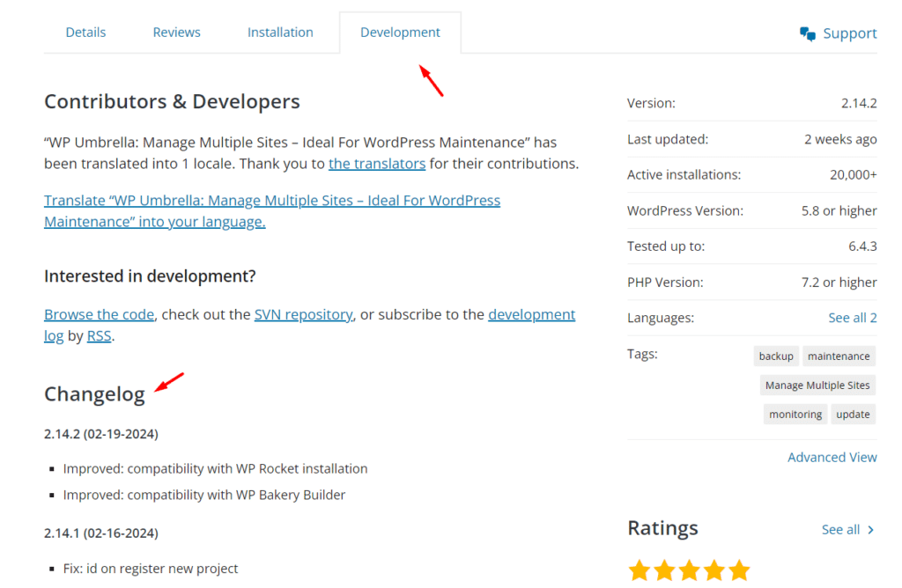
Task: Click the RSS link
Action: [x=99, y=335]
